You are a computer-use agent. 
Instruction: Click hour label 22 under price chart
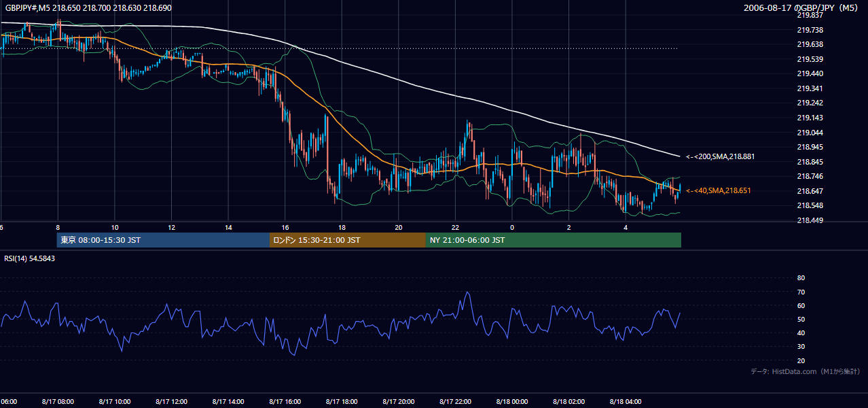click(x=456, y=227)
